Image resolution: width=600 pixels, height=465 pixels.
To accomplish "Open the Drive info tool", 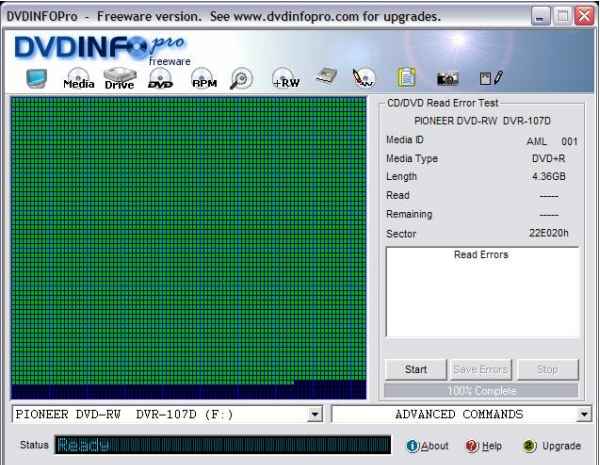I will pyautogui.click(x=120, y=78).
